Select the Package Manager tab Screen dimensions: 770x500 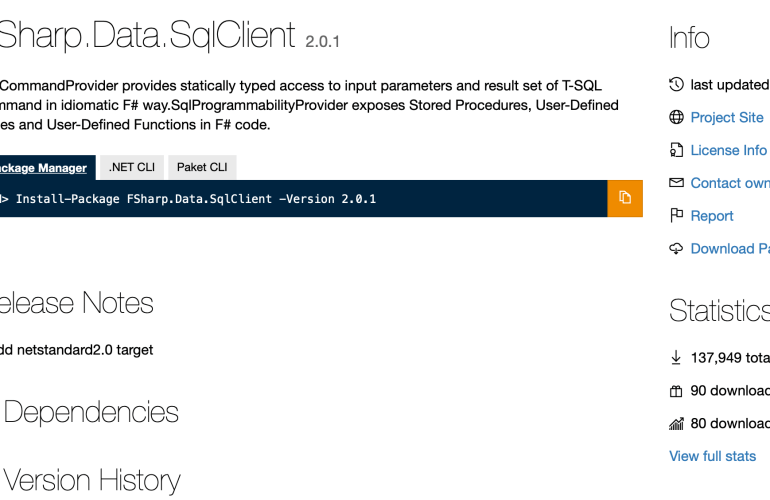43,168
